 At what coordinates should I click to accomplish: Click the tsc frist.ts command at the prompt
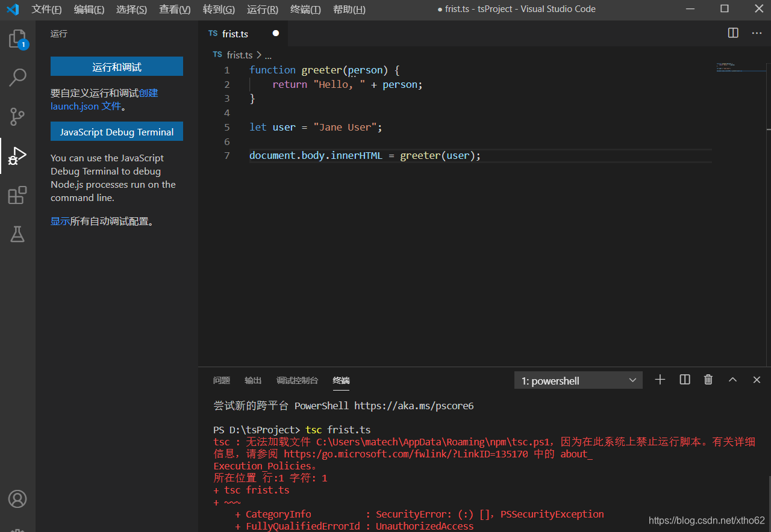(x=338, y=430)
